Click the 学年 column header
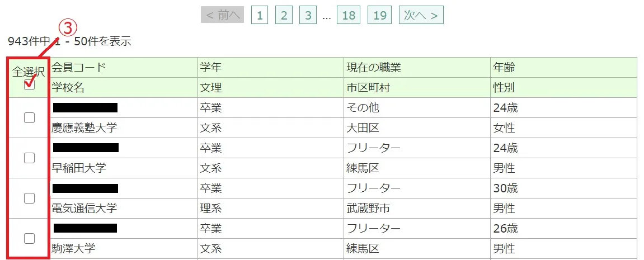Viewport: 644px width, 260px height. [210, 68]
